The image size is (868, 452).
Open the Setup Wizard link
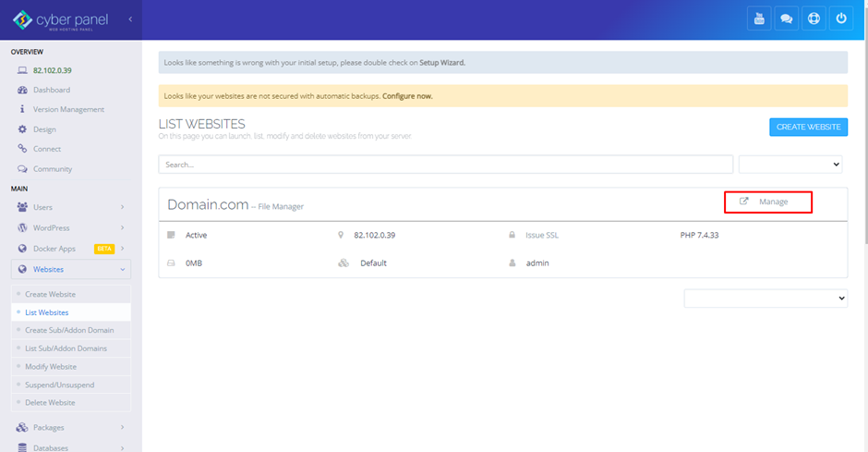click(x=441, y=63)
